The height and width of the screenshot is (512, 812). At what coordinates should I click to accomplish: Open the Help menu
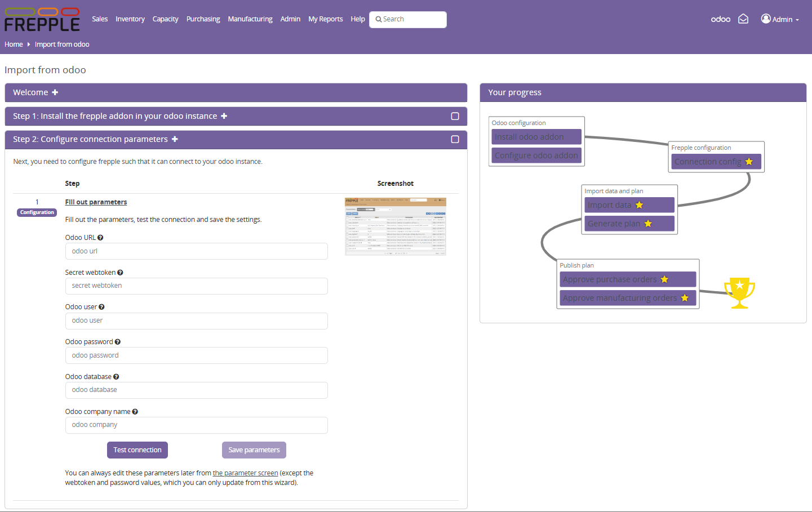(x=358, y=19)
